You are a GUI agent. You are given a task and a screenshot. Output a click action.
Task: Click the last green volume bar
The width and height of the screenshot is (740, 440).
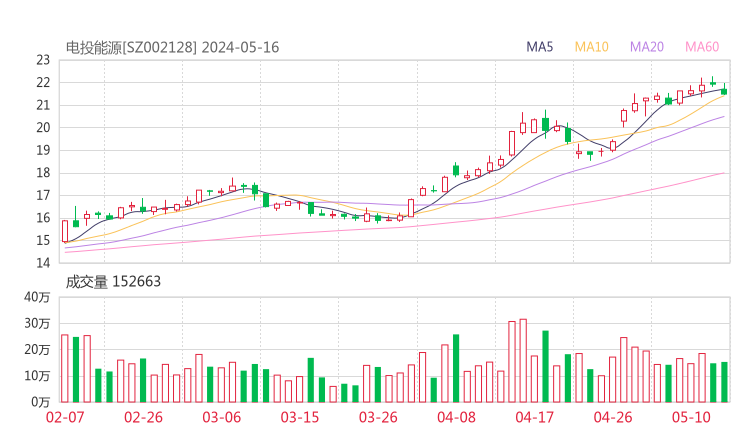click(x=724, y=382)
